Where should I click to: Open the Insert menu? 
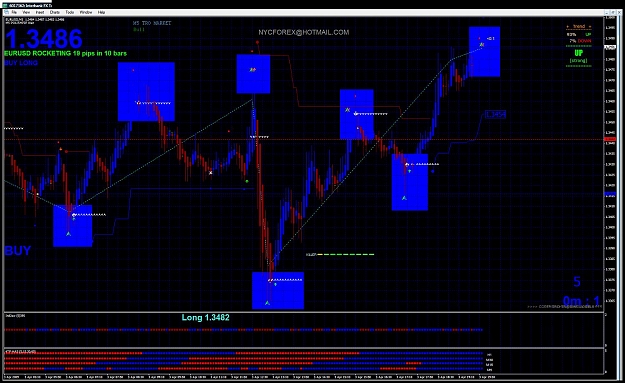pos(40,12)
